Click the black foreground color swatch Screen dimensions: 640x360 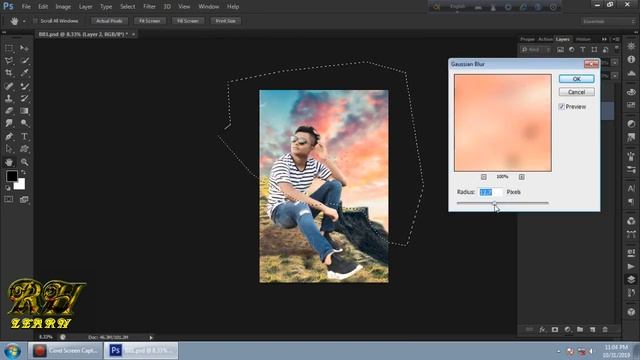coord(11,176)
